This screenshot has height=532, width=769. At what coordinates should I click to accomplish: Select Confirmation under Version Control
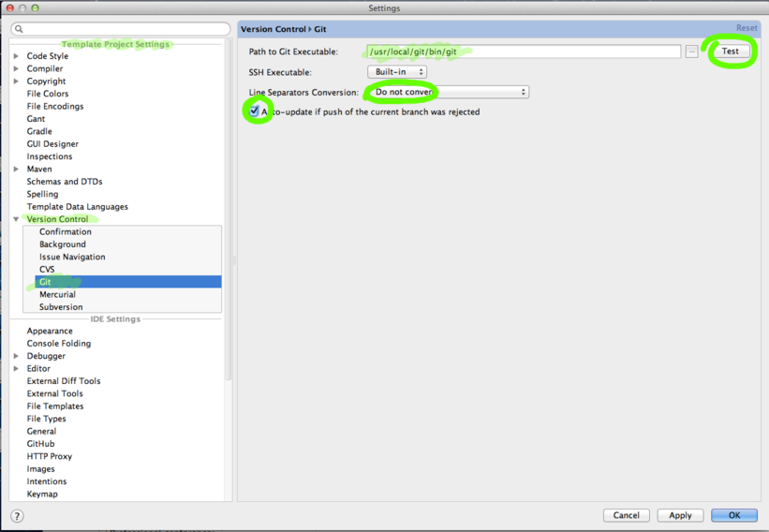pos(66,232)
